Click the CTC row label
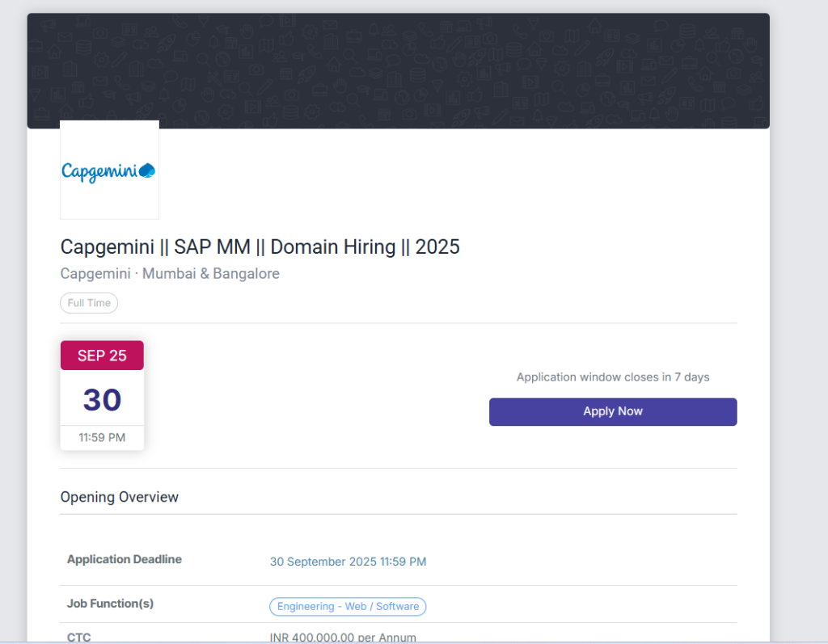Image resolution: width=828 pixels, height=644 pixels. click(79, 637)
